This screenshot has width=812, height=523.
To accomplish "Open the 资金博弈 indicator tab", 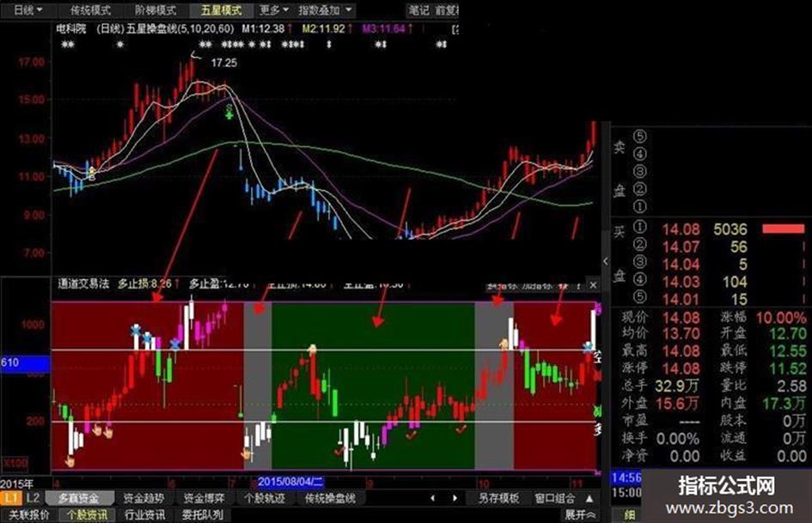I will tap(204, 498).
